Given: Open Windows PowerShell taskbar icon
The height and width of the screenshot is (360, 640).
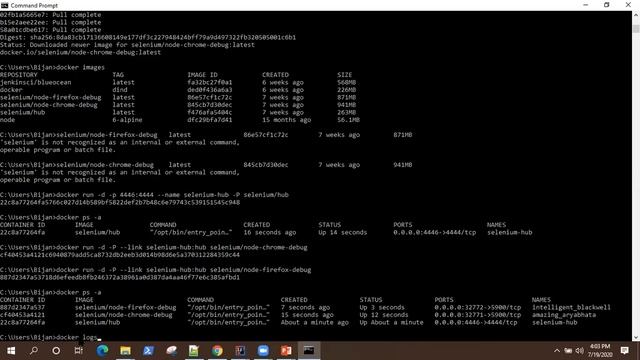Looking at the screenshot, I should click(148, 351).
